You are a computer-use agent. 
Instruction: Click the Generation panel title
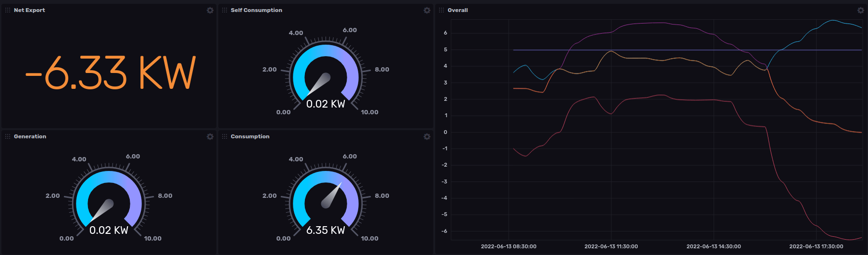click(30, 136)
